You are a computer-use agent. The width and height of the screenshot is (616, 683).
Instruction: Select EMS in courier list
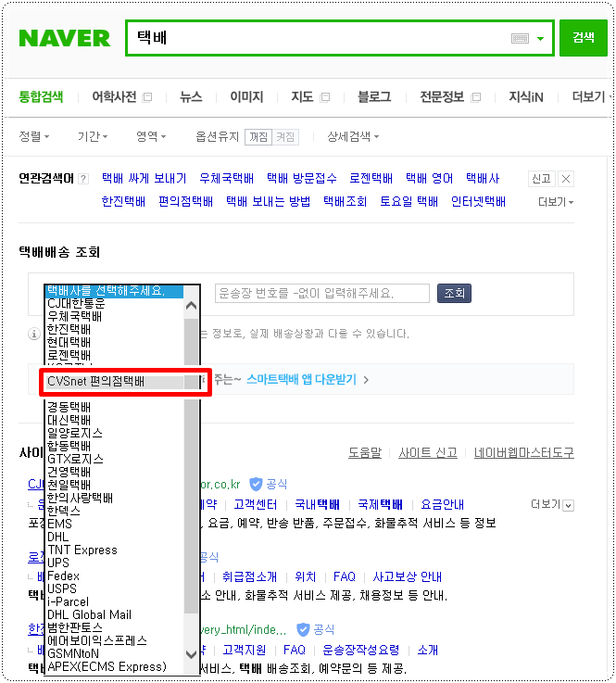point(59,524)
